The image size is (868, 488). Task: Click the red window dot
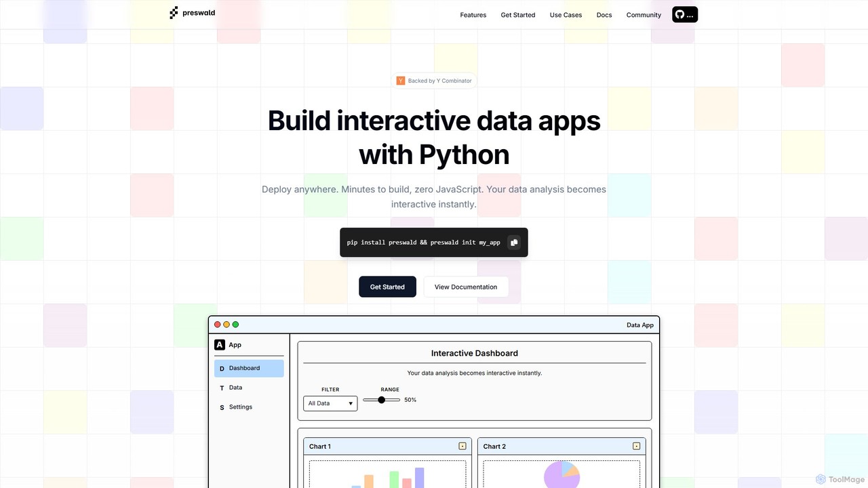pos(218,325)
